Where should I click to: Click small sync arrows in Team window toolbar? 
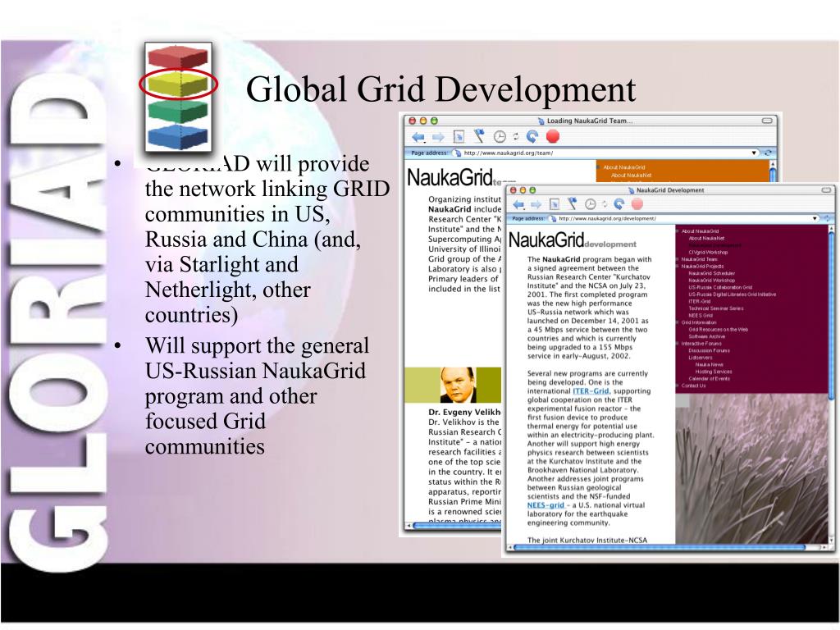point(516,137)
